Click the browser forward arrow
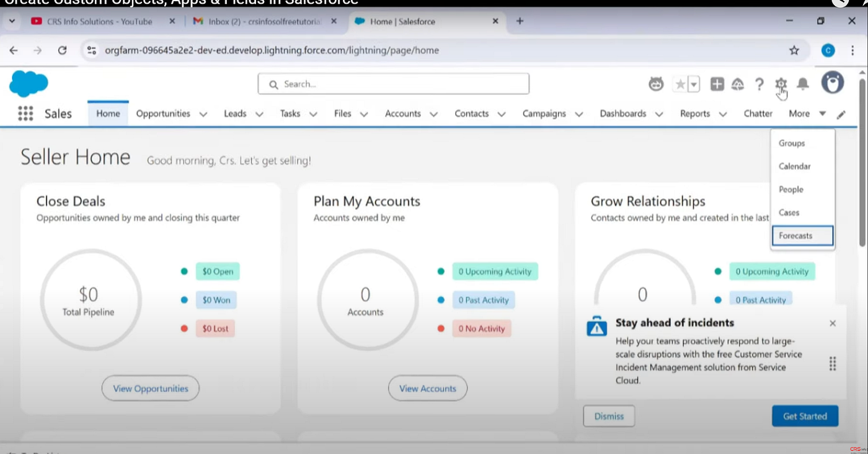This screenshot has height=454, width=868. (38, 50)
